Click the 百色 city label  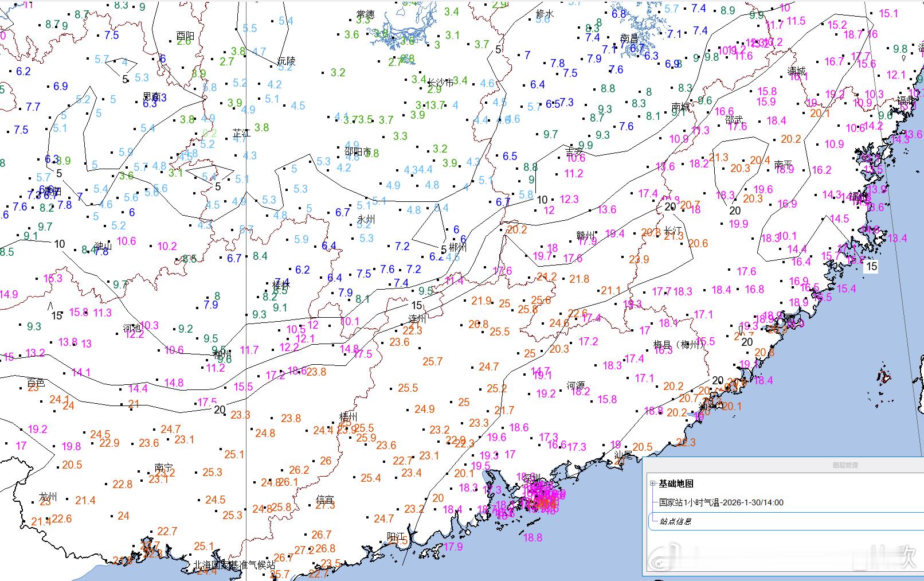point(36,383)
